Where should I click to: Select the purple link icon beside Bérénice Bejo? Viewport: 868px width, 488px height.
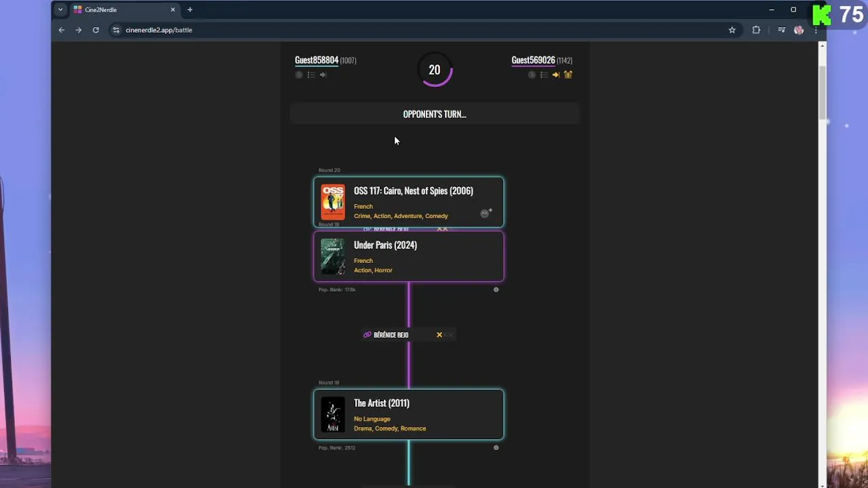coord(368,335)
